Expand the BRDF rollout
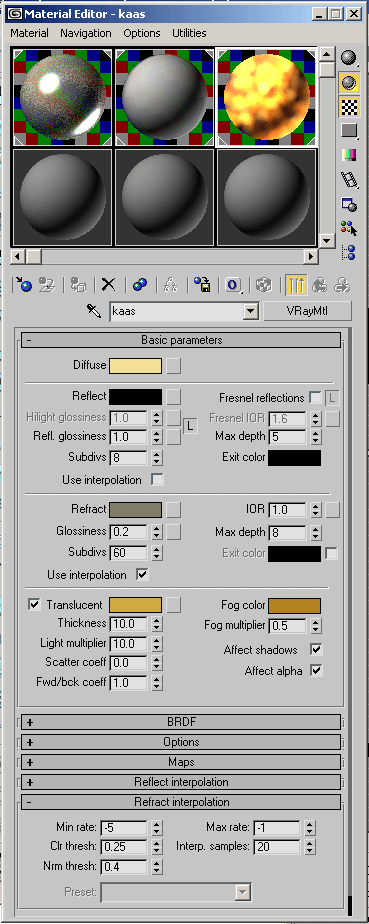This screenshot has height=924, width=369. tap(181, 722)
